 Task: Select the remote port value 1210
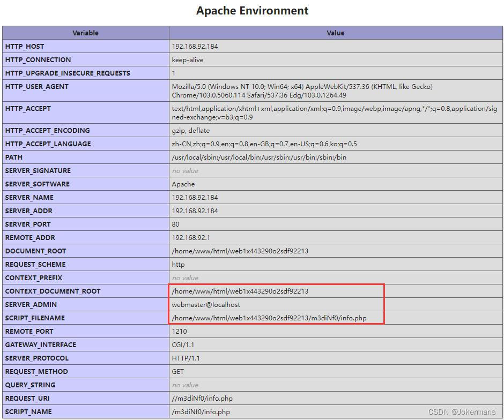[x=180, y=332]
